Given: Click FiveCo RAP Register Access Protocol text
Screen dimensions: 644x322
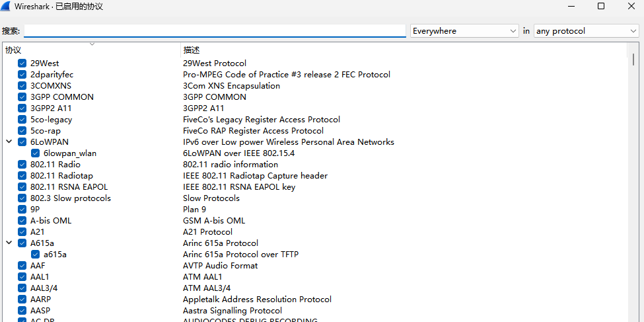Looking at the screenshot, I should [253, 131].
